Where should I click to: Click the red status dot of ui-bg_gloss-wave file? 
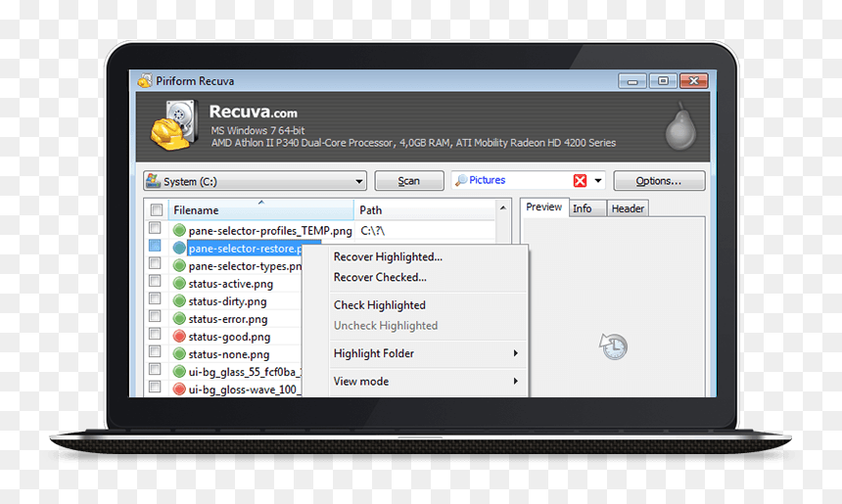point(179,389)
